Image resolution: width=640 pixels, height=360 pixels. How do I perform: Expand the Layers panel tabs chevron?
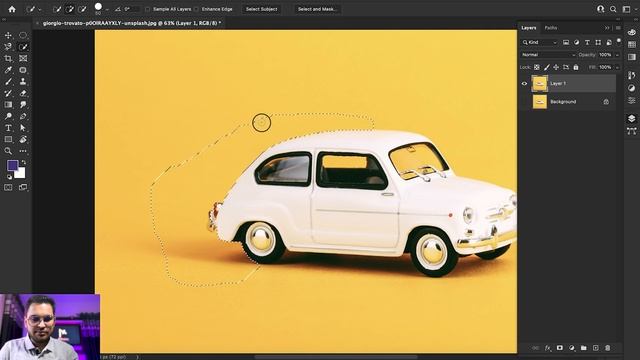607,28
